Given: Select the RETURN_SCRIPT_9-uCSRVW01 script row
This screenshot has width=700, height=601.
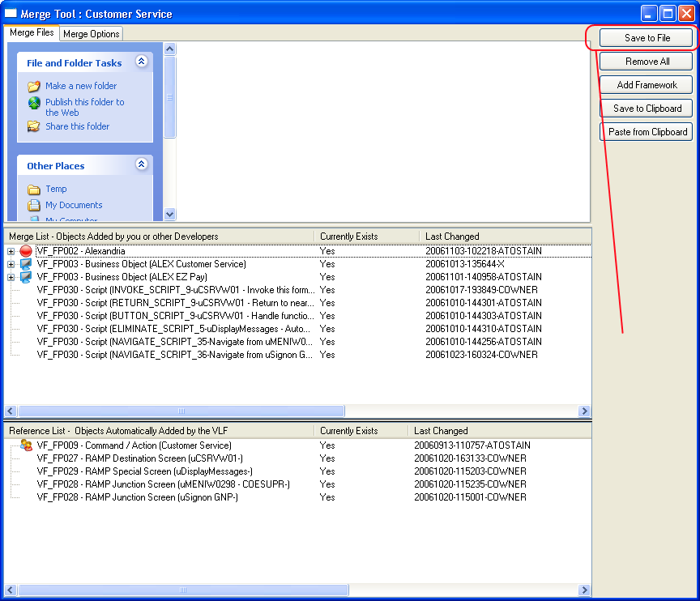Looking at the screenshot, I should (x=298, y=303).
